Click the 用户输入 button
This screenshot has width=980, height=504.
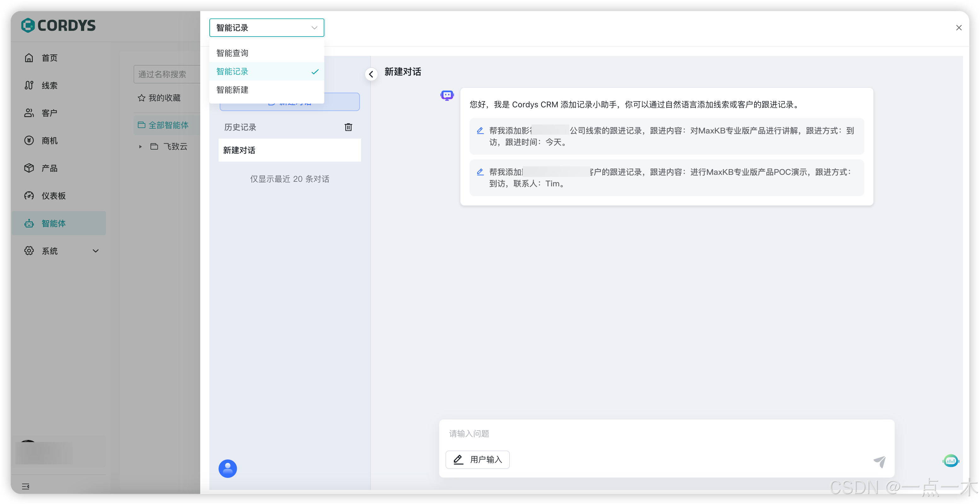(x=477, y=460)
